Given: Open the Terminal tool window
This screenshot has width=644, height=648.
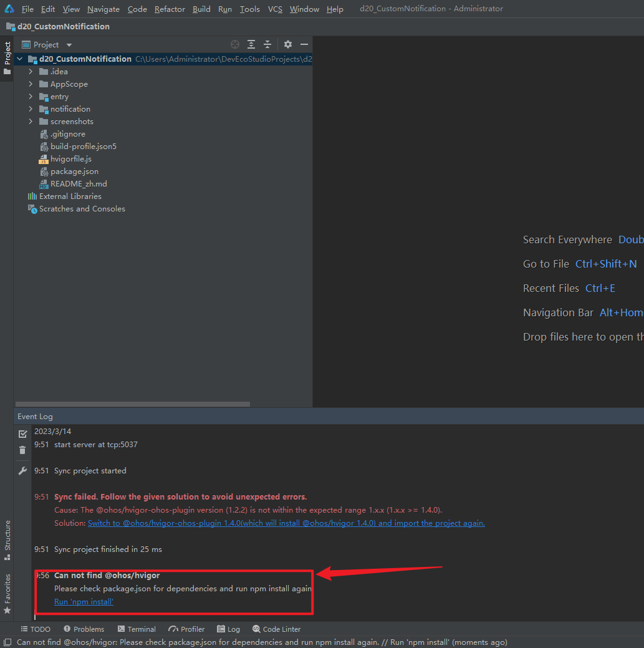Looking at the screenshot, I should click(x=137, y=629).
